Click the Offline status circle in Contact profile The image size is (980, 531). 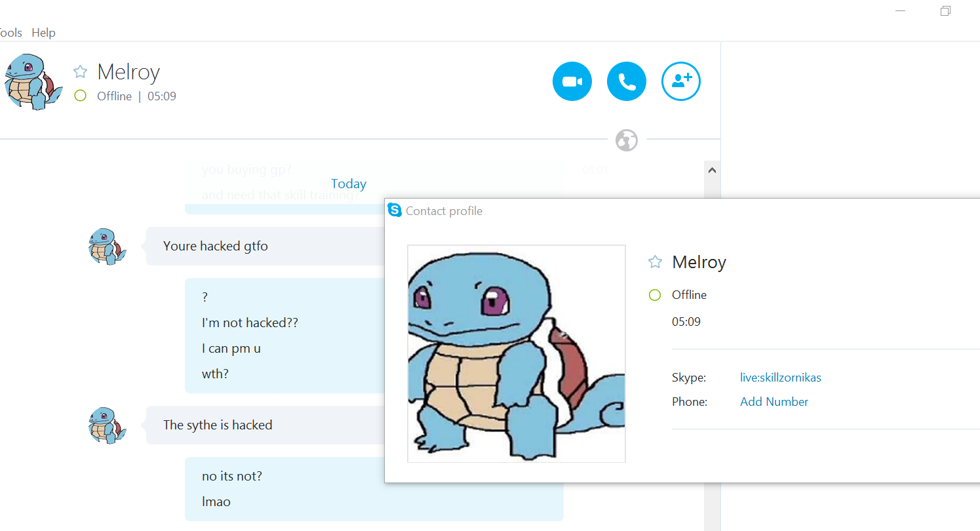coord(654,295)
